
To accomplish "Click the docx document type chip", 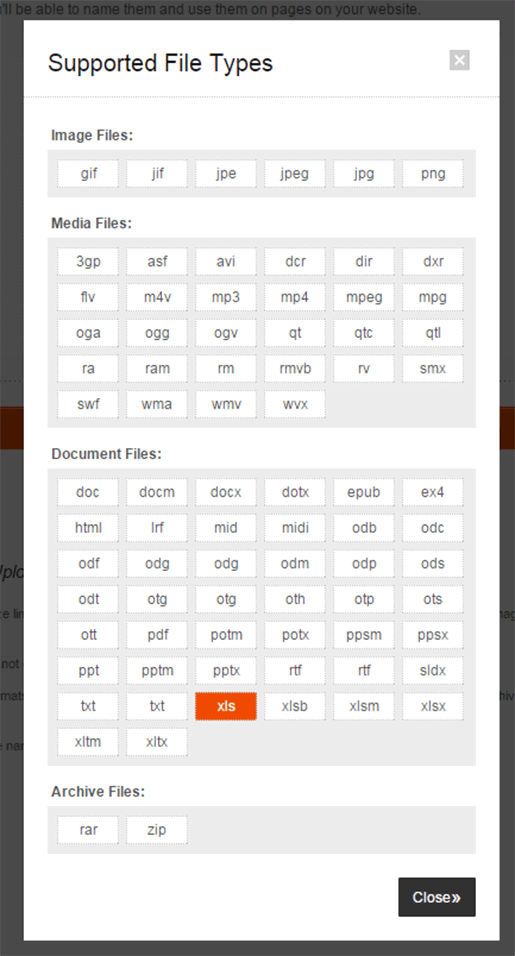I will (226, 492).
